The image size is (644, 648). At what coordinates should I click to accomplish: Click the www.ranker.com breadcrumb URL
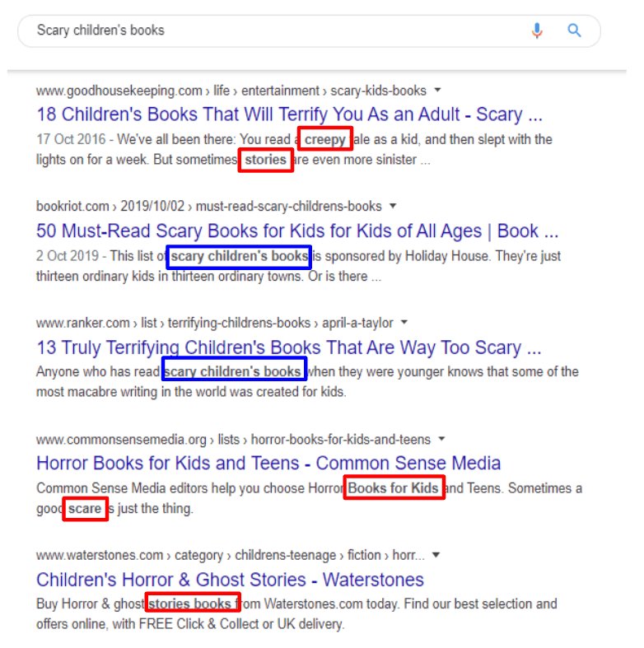214,323
